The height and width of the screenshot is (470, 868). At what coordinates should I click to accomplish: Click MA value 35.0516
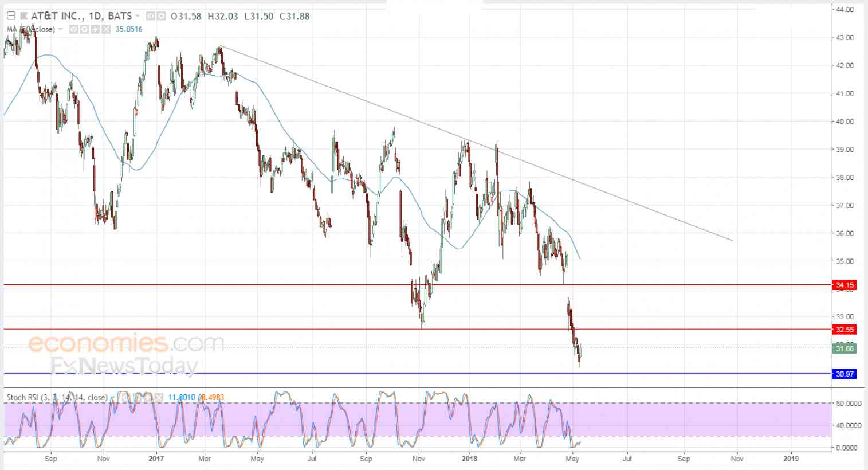pyautogui.click(x=129, y=29)
